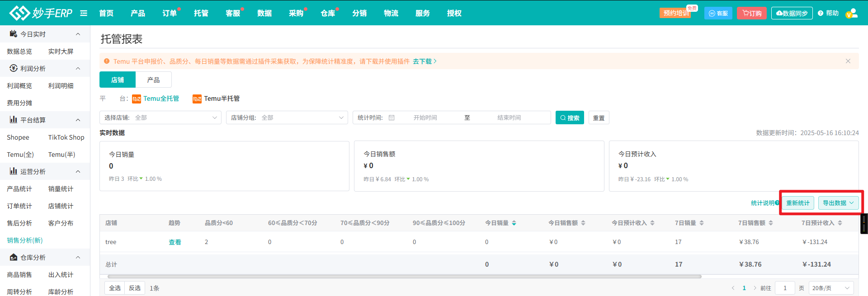Screen dimensions: 868x296
Task: Click the 重新统计 button
Action: [798, 203]
